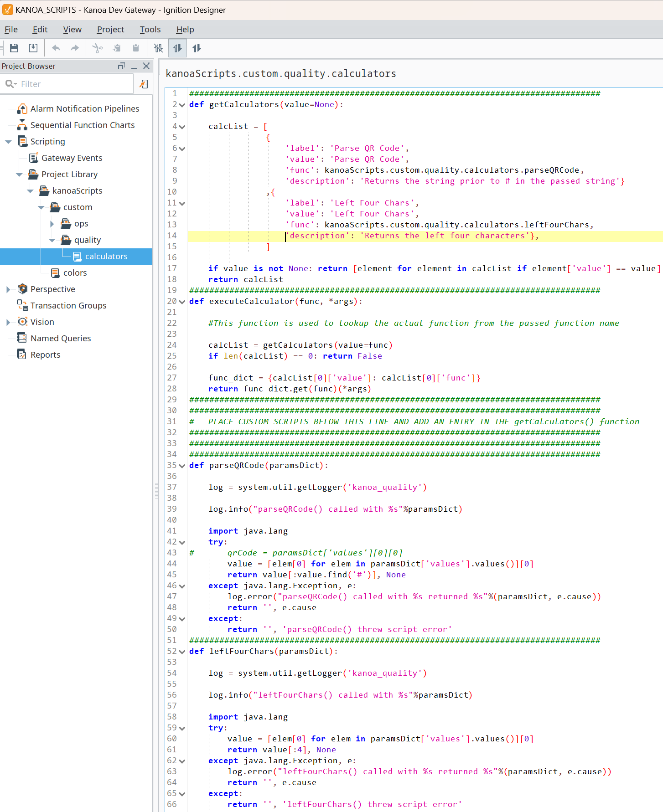Click the Project Library icon
This screenshot has width=663, height=812.
[33, 174]
